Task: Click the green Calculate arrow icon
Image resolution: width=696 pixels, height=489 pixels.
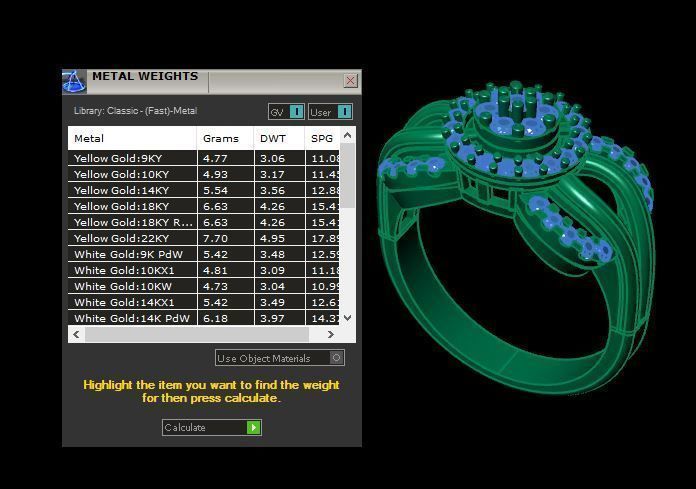Action: 253,427
